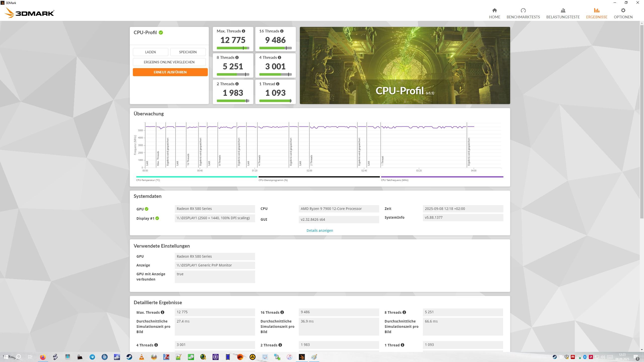Switch to Belastungsteste tab
644x362 pixels.
pos(563,13)
